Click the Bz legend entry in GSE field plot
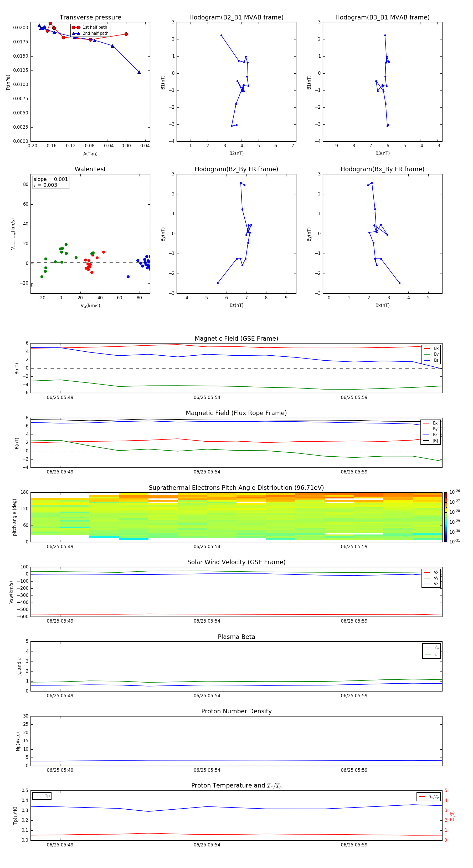473x868 pixels. [431, 360]
